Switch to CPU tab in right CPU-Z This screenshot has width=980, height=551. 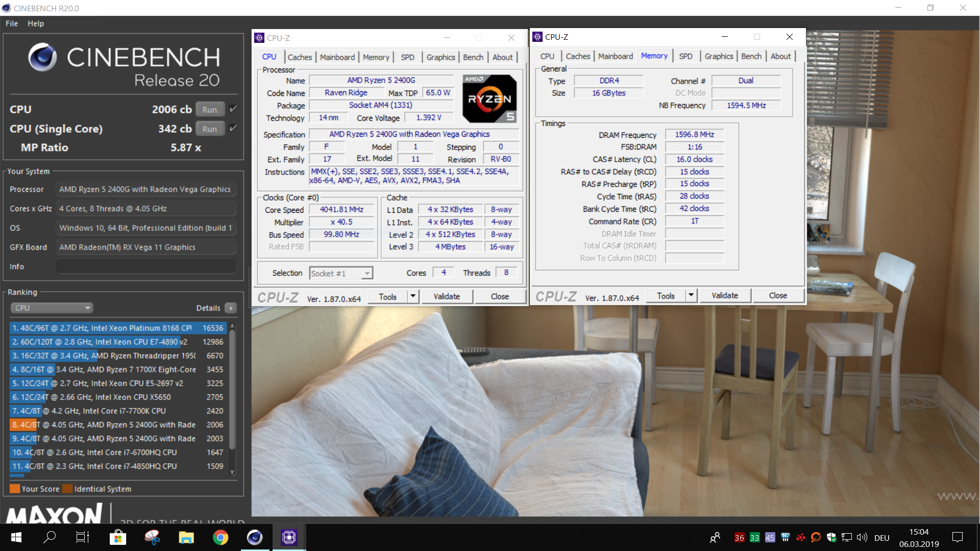pyautogui.click(x=547, y=56)
